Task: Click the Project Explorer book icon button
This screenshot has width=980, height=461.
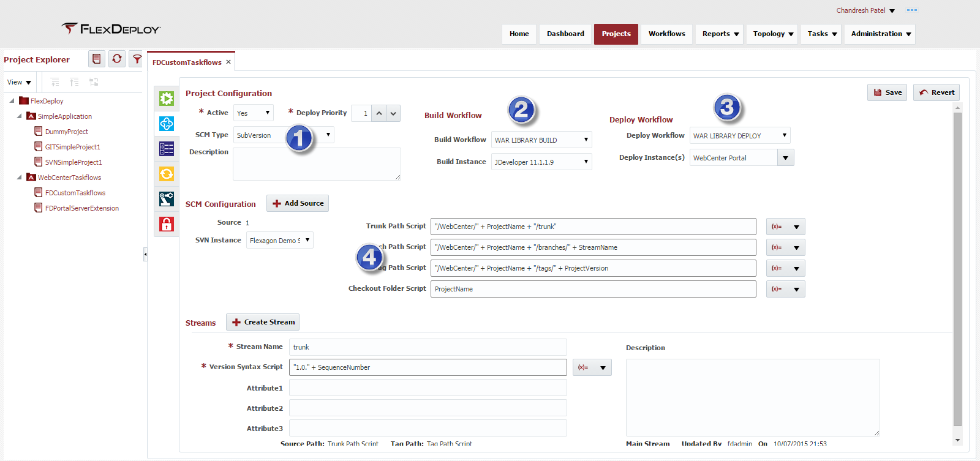Action: pyautogui.click(x=97, y=59)
